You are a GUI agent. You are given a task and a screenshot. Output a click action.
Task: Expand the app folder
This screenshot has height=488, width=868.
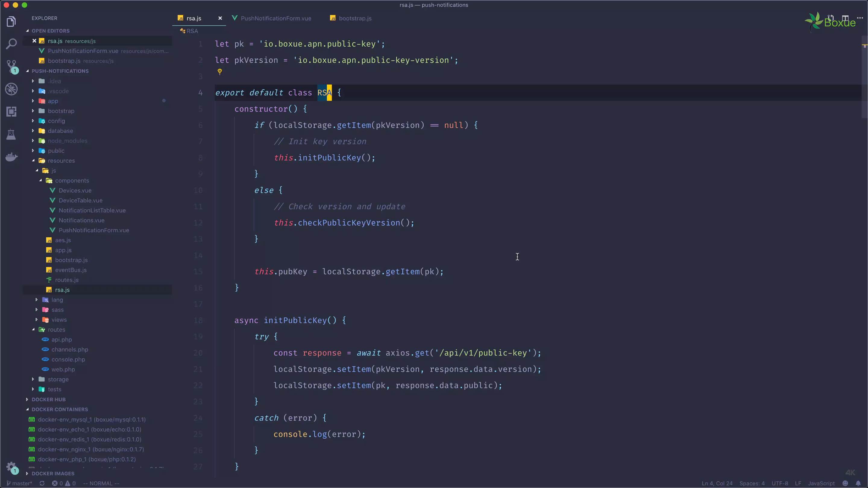coord(52,101)
